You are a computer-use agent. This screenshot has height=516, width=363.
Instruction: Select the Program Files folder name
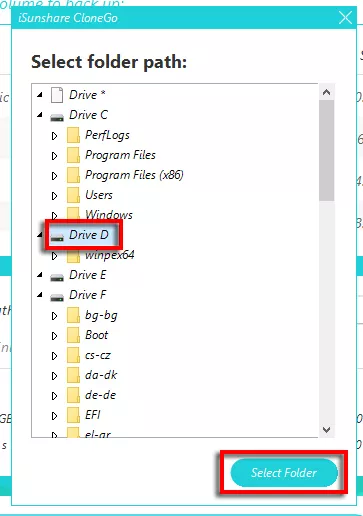[120, 155]
